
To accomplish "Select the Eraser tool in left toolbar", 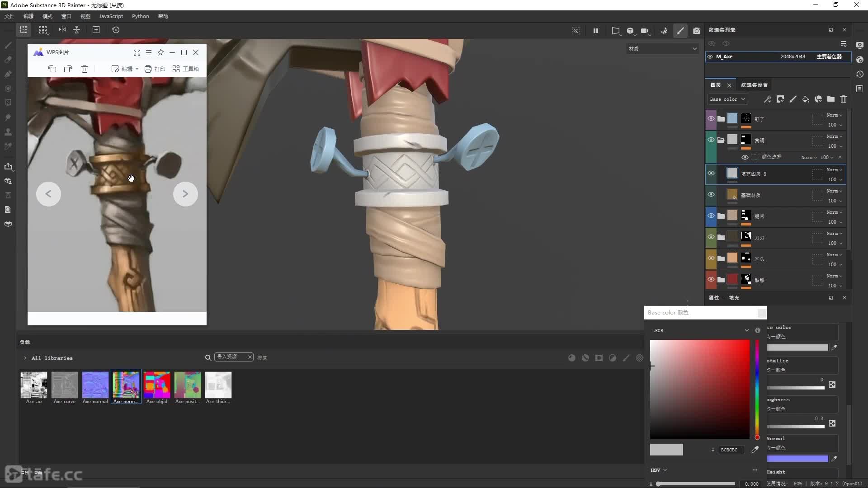I will [8, 60].
